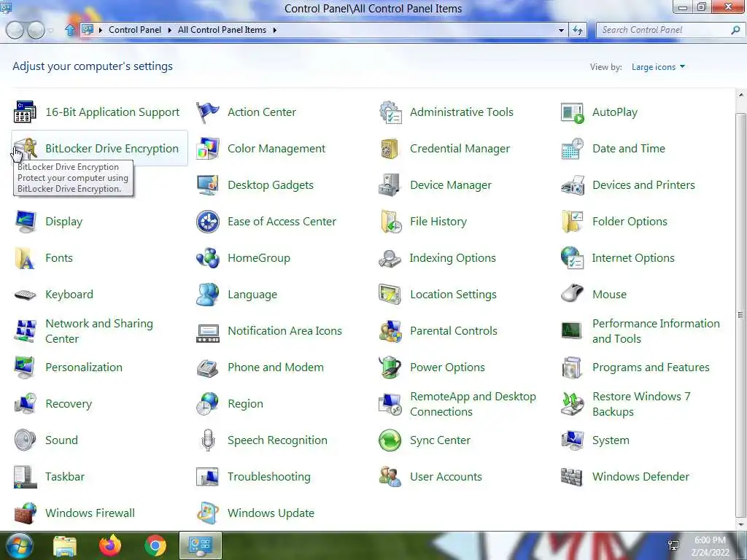Click the Devices and Printers icon
The height and width of the screenshot is (560, 747).
pyautogui.click(x=572, y=184)
